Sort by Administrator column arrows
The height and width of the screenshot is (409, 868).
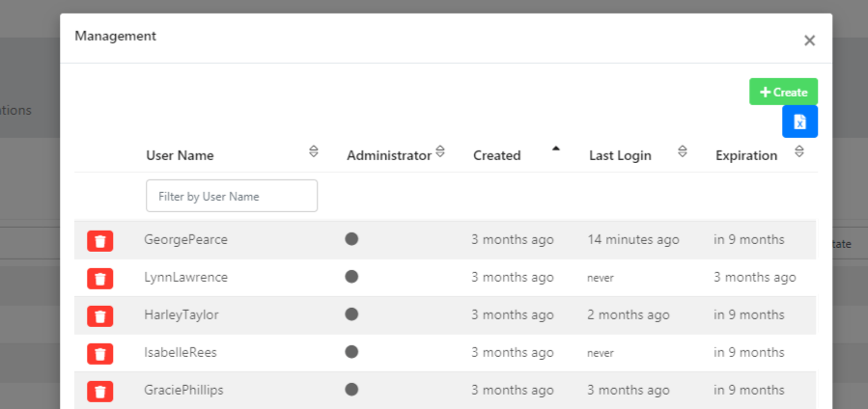(440, 150)
